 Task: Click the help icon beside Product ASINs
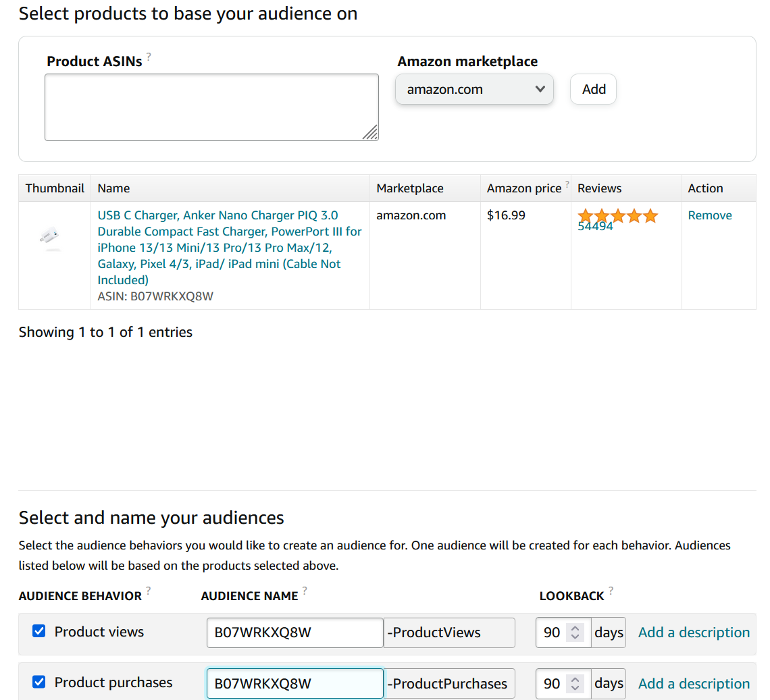click(149, 57)
